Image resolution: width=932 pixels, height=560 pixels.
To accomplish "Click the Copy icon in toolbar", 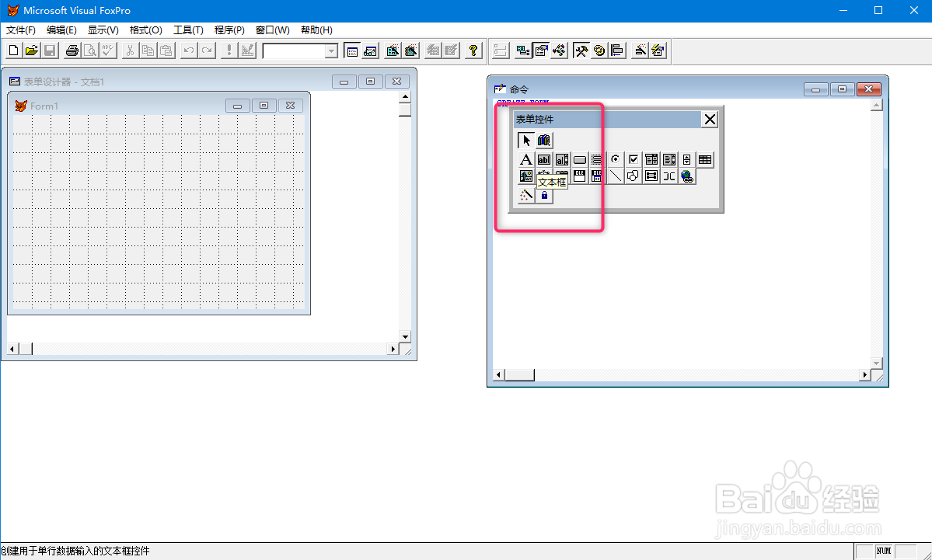I will pyautogui.click(x=148, y=51).
